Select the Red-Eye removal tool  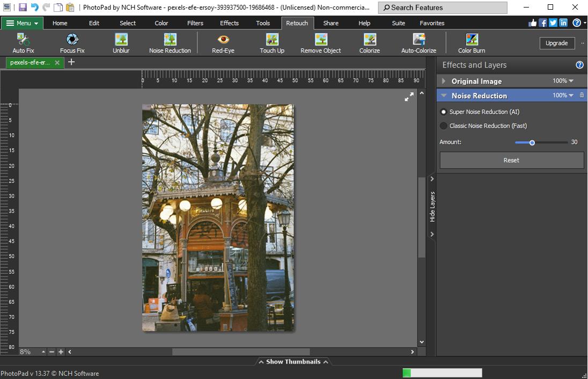pyautogui.click(x=222, y=43)
